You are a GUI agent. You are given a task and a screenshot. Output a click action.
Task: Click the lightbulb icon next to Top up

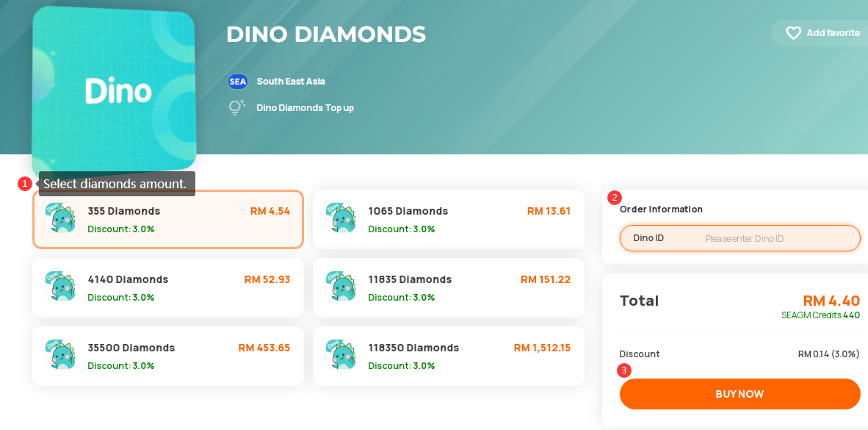tap(237, 107)
